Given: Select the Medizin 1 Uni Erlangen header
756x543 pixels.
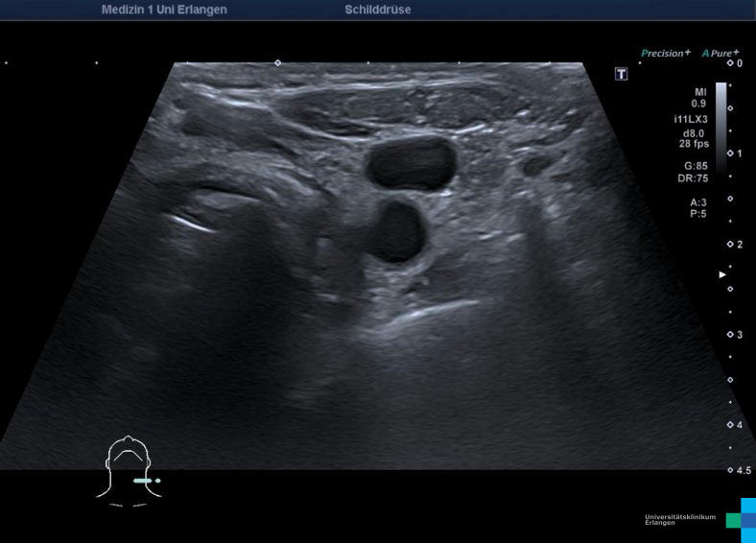Looking at the screenshot, I should pos(164,10).
